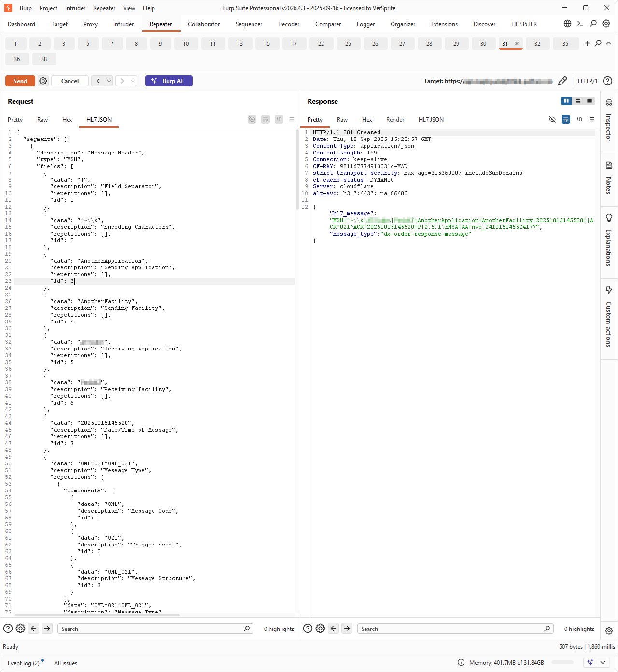Open request editor hamburger menu
618x672 pixels.
point(292,119)
